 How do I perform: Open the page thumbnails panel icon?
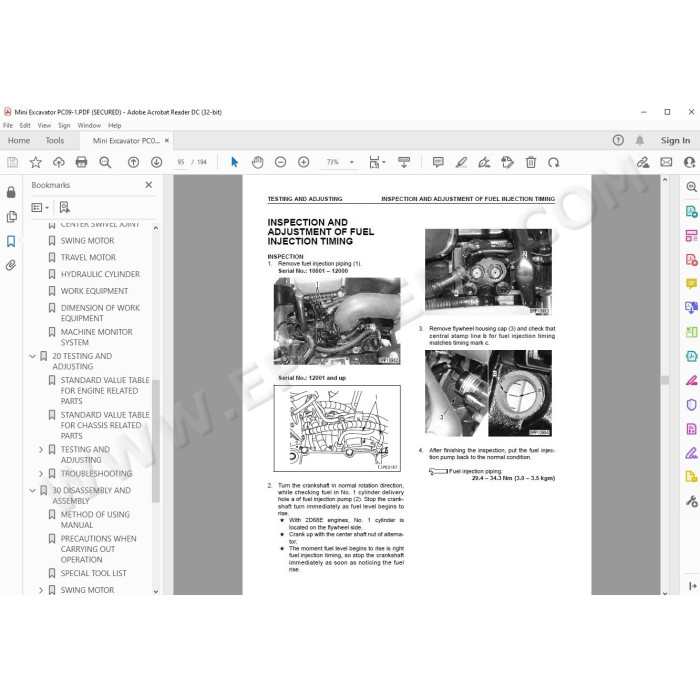point(11,217)
